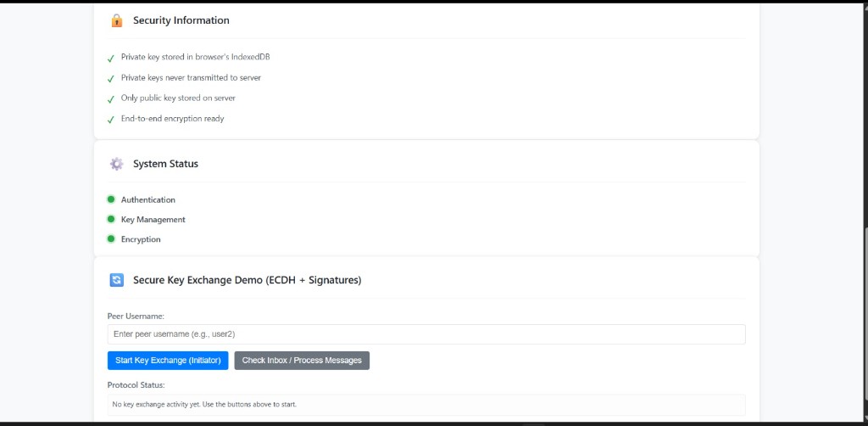Click the green dot beside Authentication
The height and width of the screenshot is (426, 868).
pyautogui.click(x=111, y=199)
